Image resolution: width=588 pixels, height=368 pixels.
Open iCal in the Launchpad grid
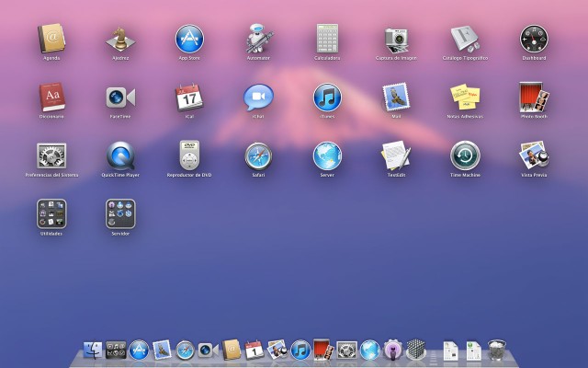coord(189,98)
